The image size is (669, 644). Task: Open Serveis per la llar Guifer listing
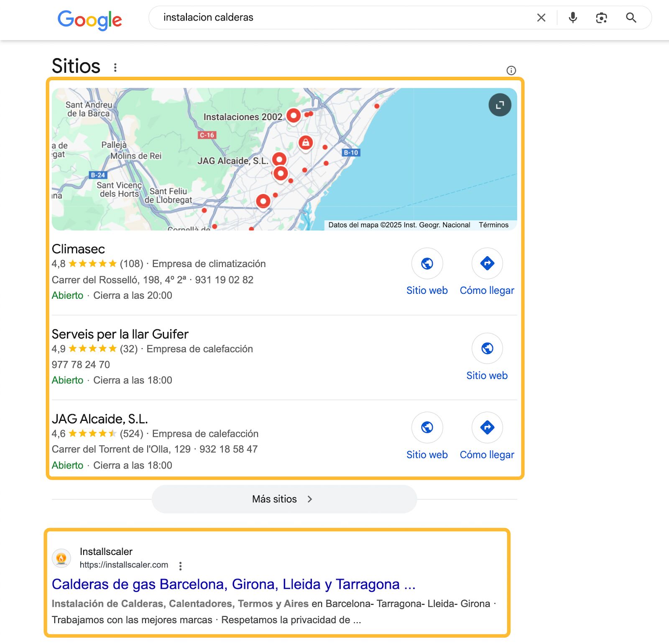pos(120,334)
